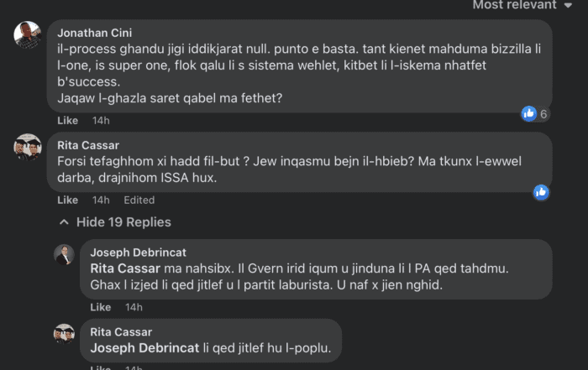Click Jonathan Cini's profile picture
588x370 pixels.
28,36
